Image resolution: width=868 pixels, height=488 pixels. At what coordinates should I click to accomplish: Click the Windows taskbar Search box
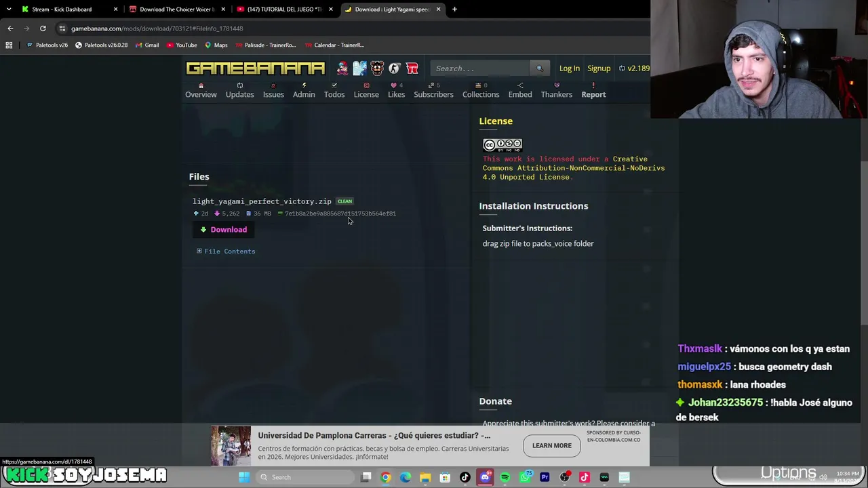click(305, 477)
